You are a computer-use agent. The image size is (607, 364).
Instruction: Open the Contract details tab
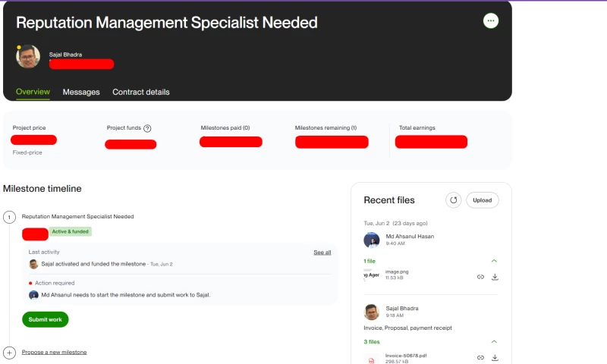tap(141, 92)
